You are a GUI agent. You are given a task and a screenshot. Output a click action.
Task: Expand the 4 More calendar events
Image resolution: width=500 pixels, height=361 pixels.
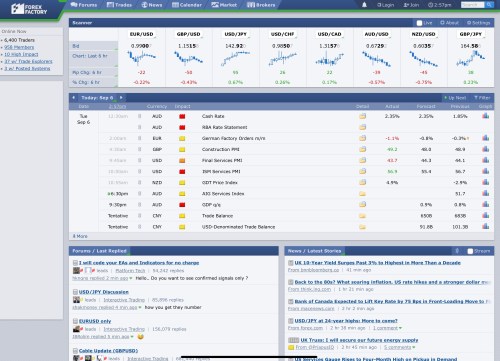(80, 236)
